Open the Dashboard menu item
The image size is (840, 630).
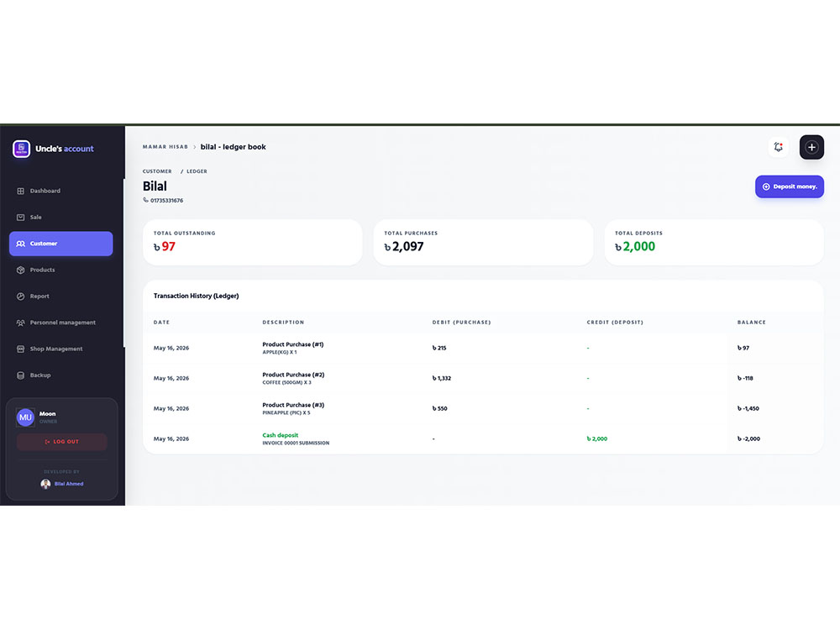[x=61, y=191]
